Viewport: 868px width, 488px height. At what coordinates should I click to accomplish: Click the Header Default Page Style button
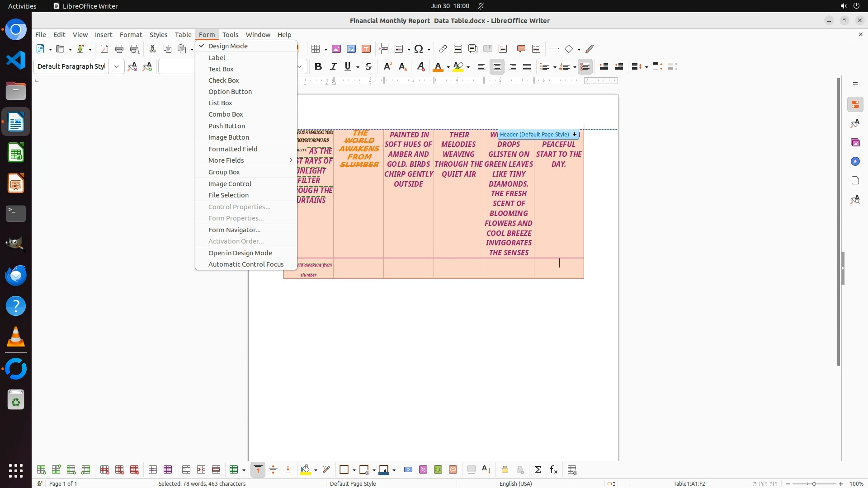(x=534, y=134)
